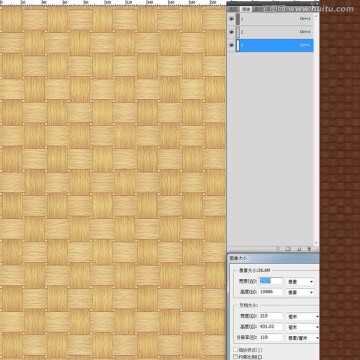This screenshot has height=360, width=360.
Task: Collapse the channels panel to icons
Action: 312,4
